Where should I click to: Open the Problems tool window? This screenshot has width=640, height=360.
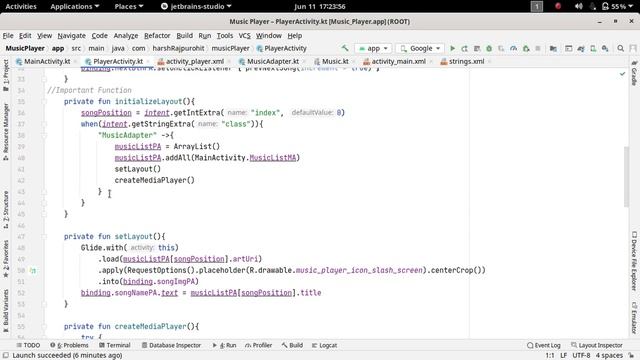point(69,345)
